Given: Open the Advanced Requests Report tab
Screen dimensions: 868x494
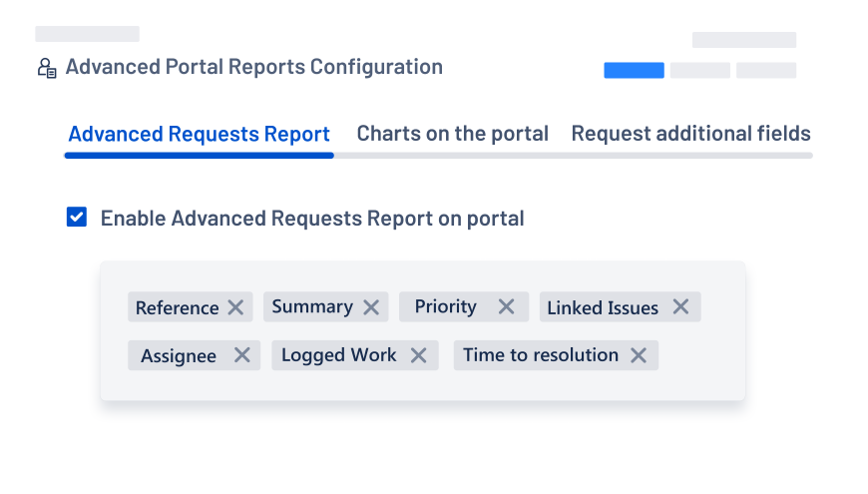Looking at the screenshot, I should (199, 134).
